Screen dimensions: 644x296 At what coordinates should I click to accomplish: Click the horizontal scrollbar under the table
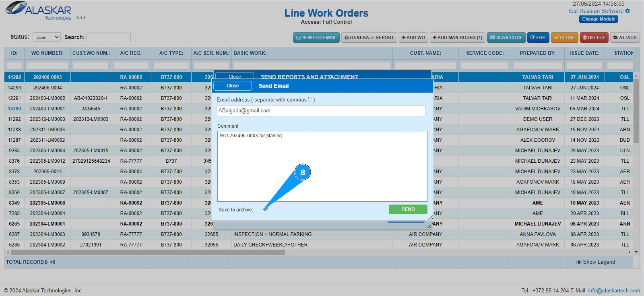(x=148, y=252)
